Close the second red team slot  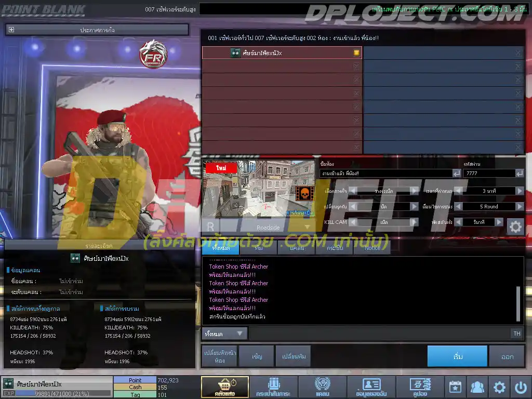[x=356, y=66]
